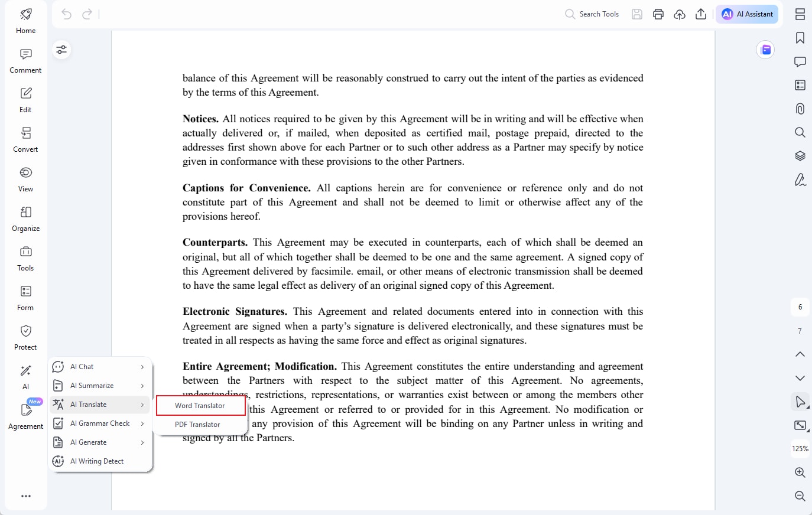The image size is (812, 515).
Task: Select AI Writing Detect
Action: click(99, 461)
